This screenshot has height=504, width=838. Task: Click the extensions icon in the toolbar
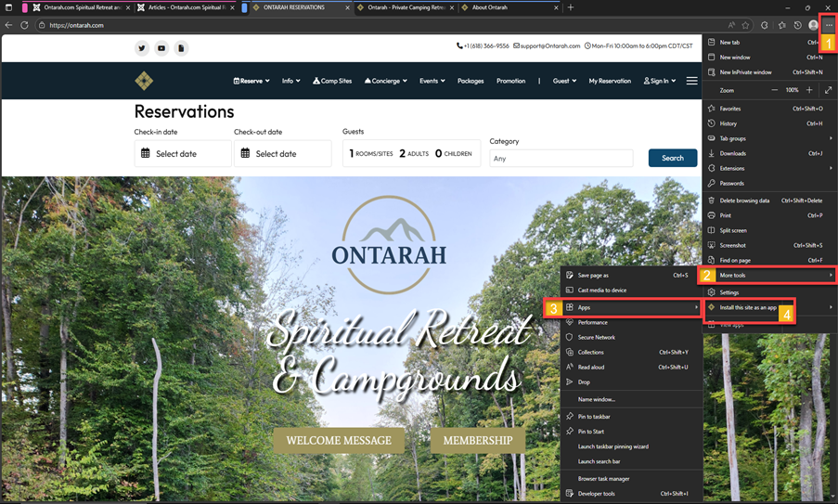pyautogui.click(x=765, y=25)
